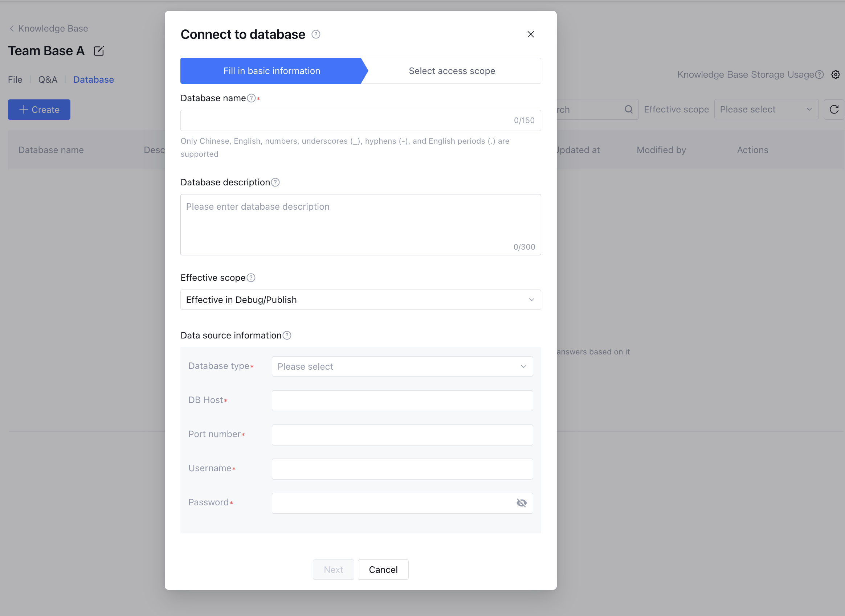Click the refresh icon in the toolbar

pos(834,109)
